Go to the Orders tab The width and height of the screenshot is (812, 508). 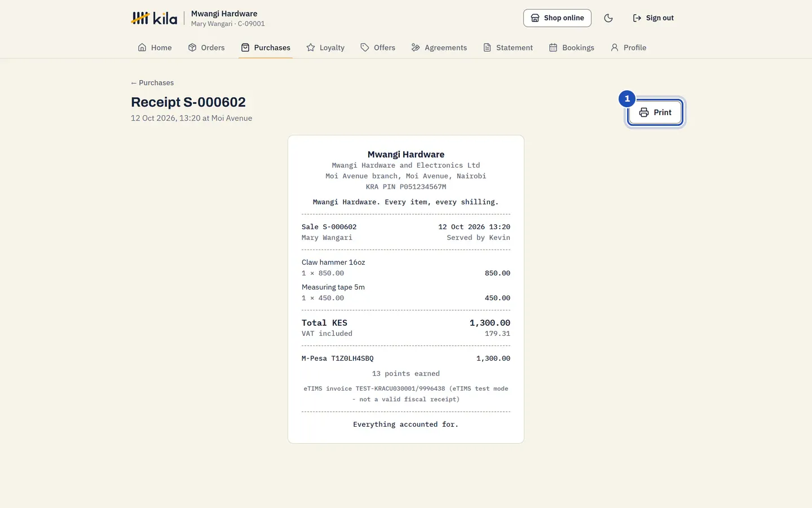[206, 47]
